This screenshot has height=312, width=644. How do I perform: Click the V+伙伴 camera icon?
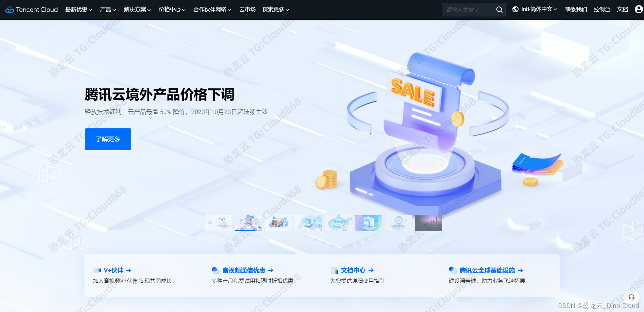(97, 270)
